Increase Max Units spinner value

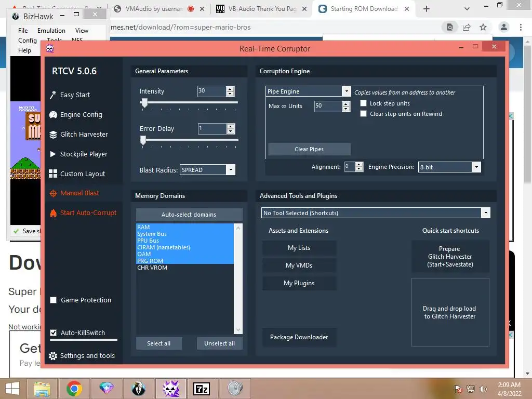click(345, 104)
